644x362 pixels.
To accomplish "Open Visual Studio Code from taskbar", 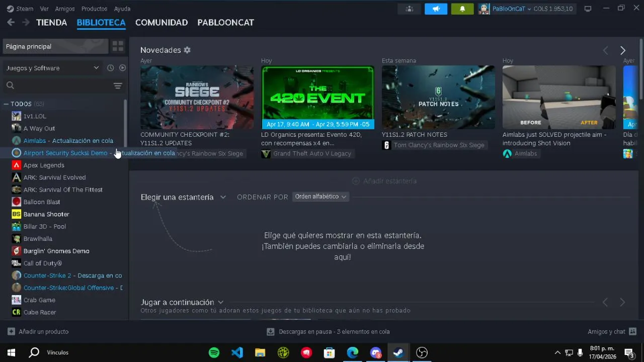I will (x=237, y=352).
